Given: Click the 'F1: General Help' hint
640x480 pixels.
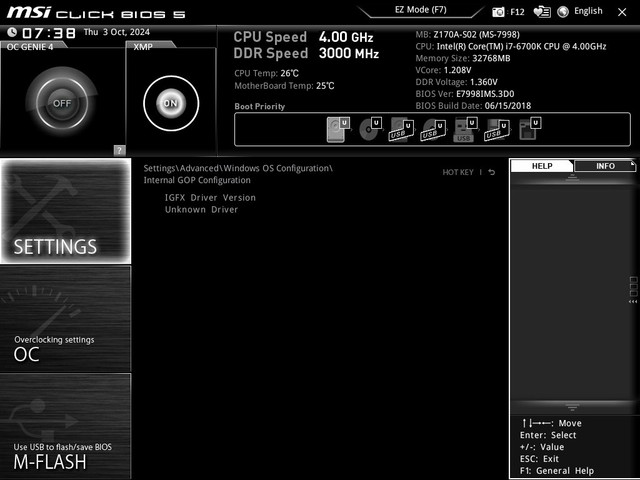Looking at the screenshot, I should coord(557,471).
